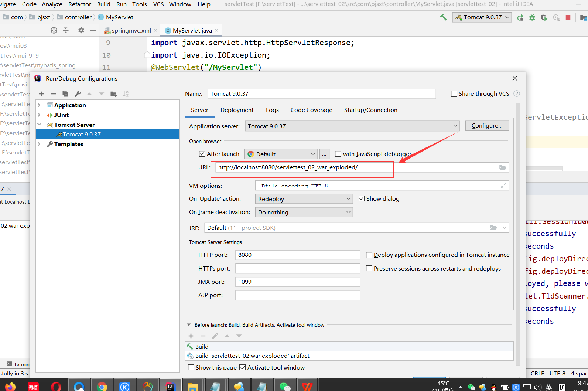Open Firefox from the taskbar
Image resolution: width=588 pixels, height=391 pixels.
(x=10, y=386)
